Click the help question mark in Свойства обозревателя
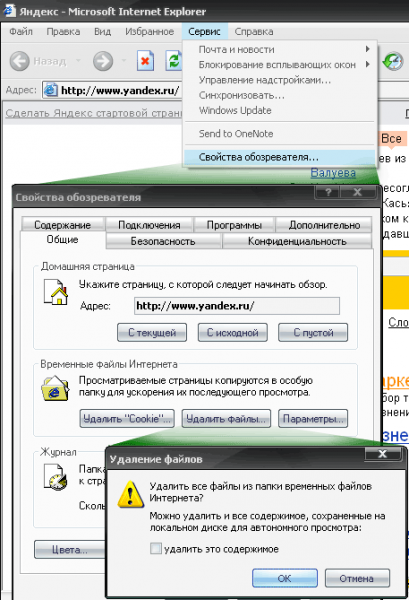This screenshot has height=600, width=409. 328,192
